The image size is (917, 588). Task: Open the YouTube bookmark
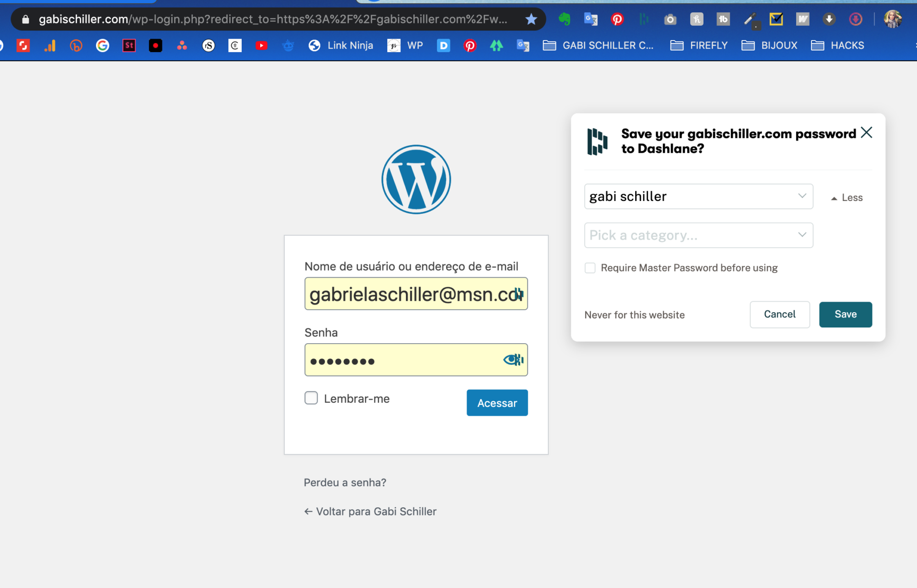(261, 45)
